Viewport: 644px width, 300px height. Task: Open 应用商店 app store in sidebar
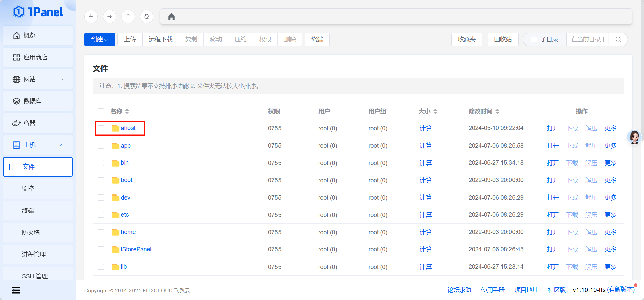(38, 57)
